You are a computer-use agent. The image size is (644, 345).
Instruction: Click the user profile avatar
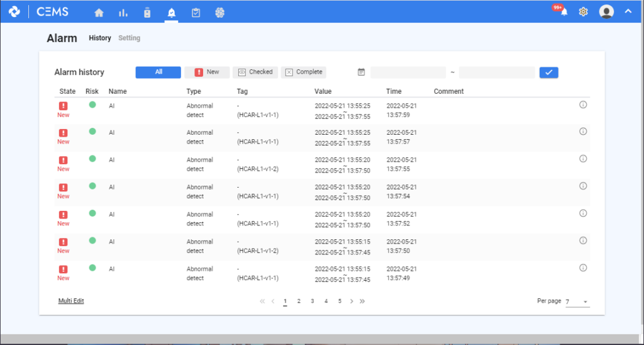coord(606,12)
